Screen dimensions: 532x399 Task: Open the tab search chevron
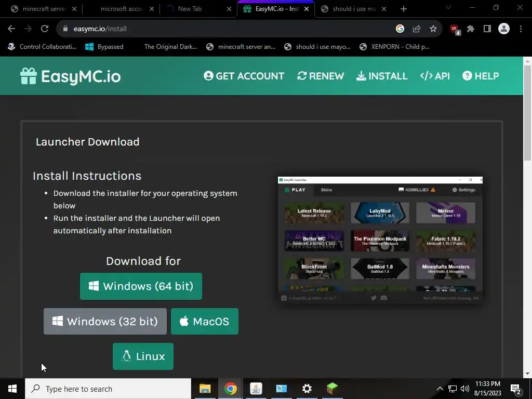coord(448,7)
